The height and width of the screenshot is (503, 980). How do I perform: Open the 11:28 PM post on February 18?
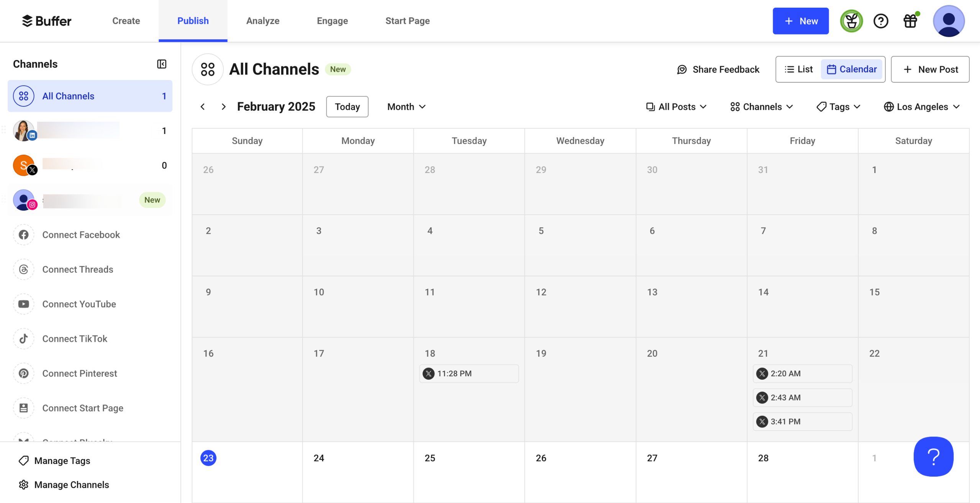(x=469, y=374)
